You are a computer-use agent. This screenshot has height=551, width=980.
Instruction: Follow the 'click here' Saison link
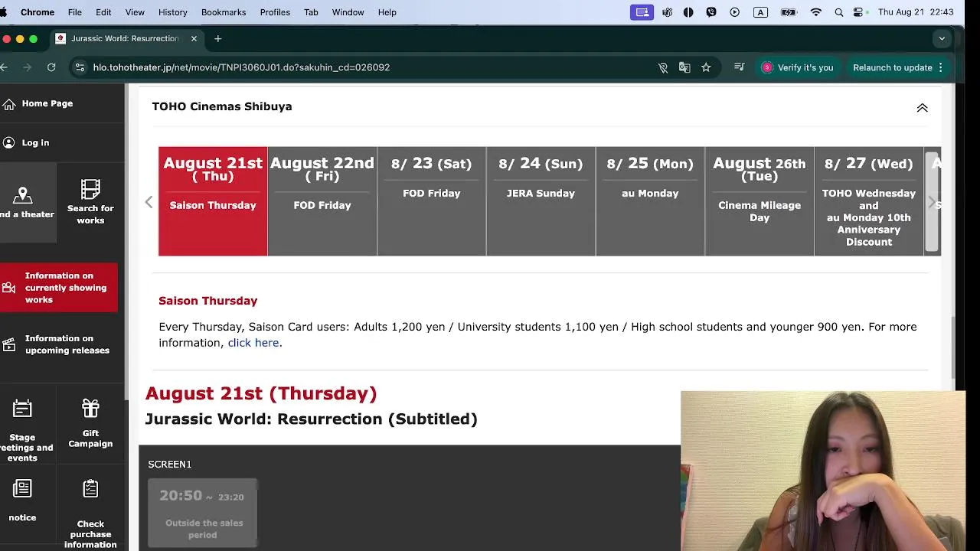(253, 343)
